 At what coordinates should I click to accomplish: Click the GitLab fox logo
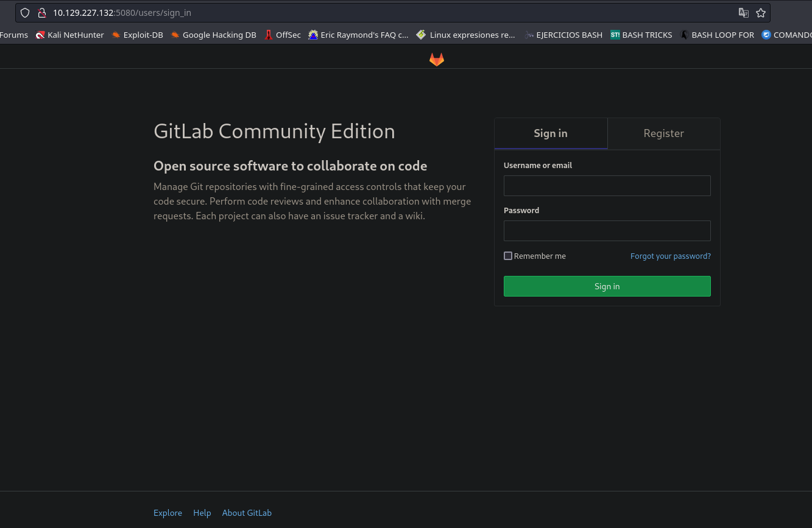click(437, 60)
